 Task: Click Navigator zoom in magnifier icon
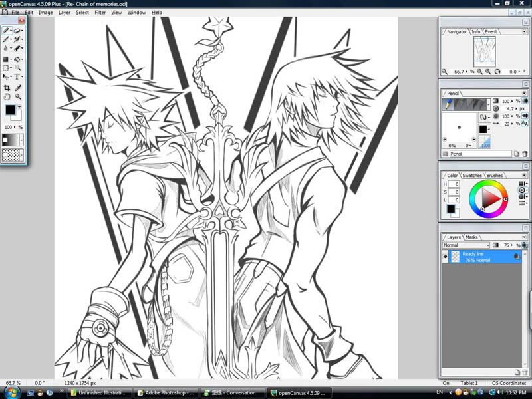[488, 72]
